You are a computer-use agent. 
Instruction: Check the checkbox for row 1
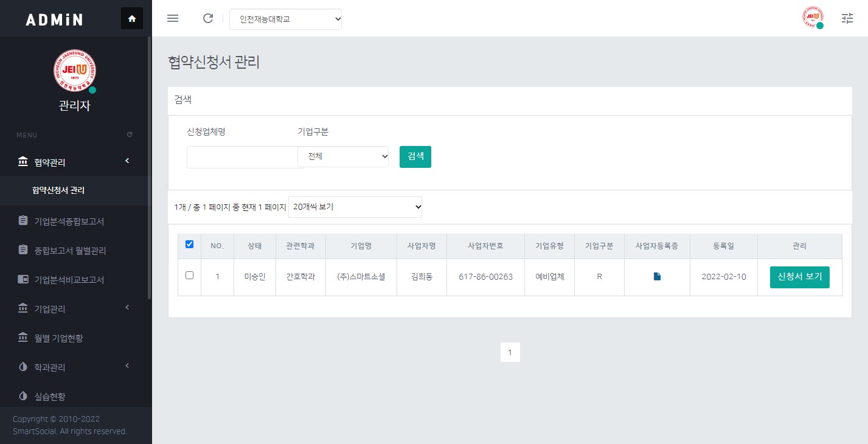[x=189, y=276]
